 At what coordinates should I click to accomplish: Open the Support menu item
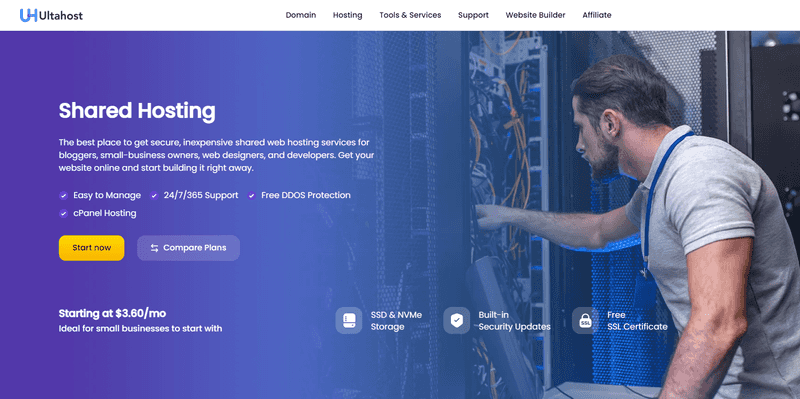point(473,15)
